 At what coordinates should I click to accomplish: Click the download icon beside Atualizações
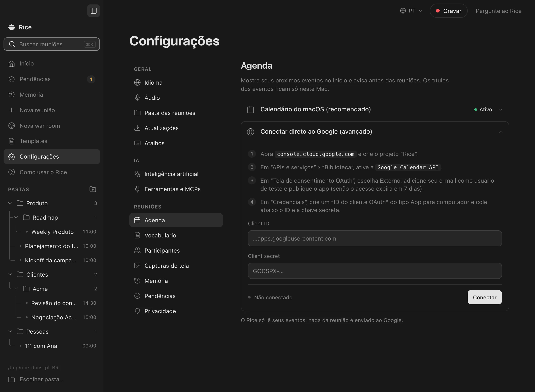(x=137, y=128)
